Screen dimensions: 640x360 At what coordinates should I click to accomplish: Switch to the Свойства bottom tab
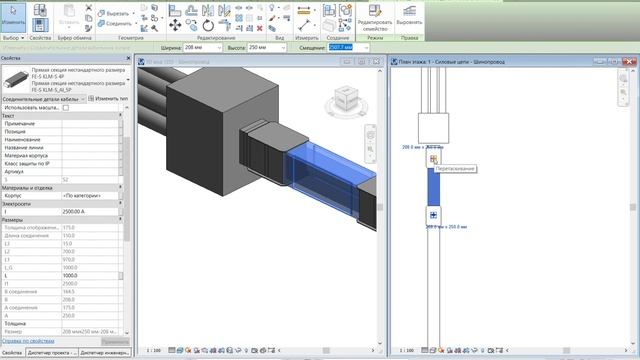pyautogui.click(x=12, y=352)
